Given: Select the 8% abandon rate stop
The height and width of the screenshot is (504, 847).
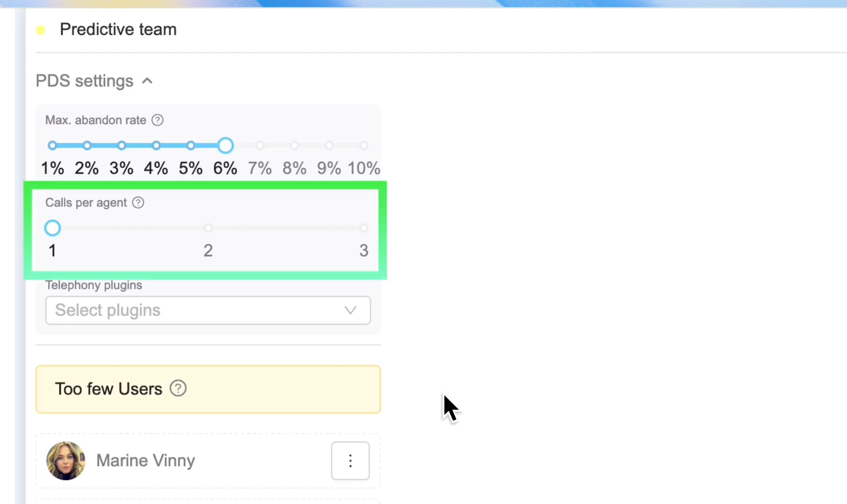Looking at the screenshot, I should tap(295, 146).
